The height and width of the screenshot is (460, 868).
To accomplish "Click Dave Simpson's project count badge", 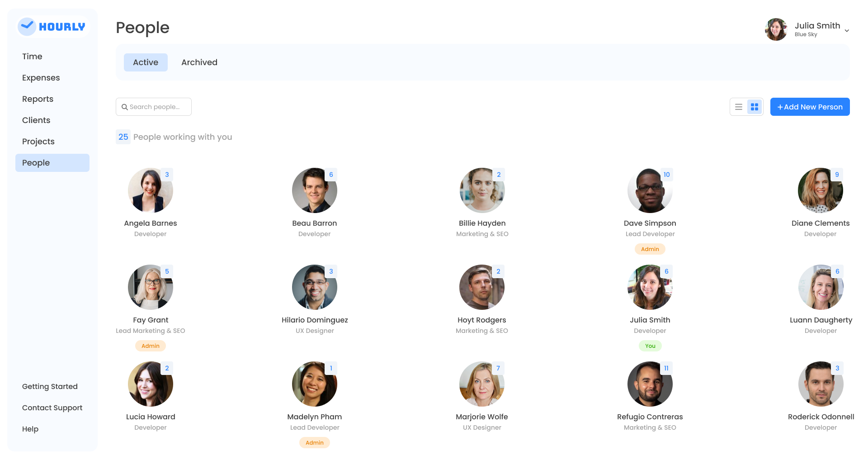I will click(x=666, y=175).
